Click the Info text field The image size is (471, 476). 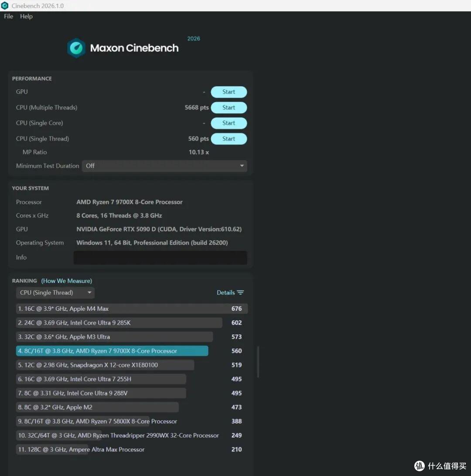pyautogui.click(x=160, y=258)
